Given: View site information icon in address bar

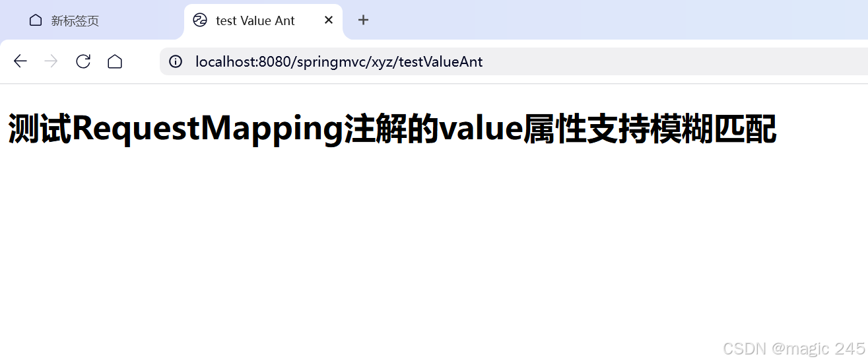Looking at the screenshot, I should (176, 61).
